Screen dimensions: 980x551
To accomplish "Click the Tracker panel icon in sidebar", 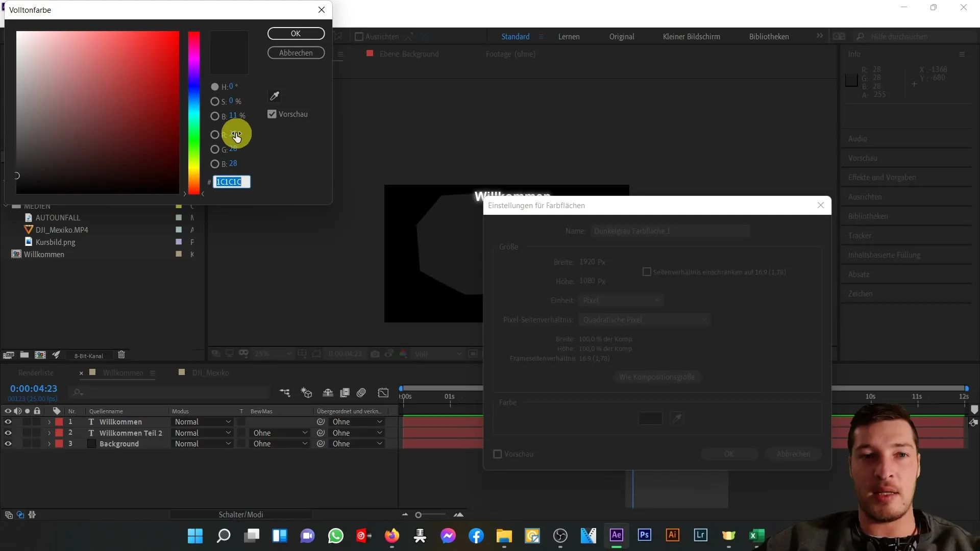I will (860, 236).
